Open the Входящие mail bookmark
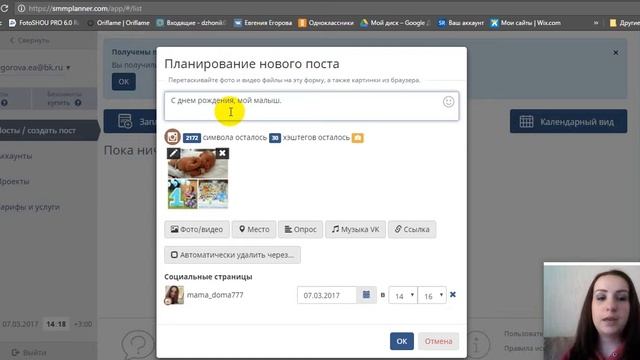Viewport: 640px width, 360px height. pos(191,23)
